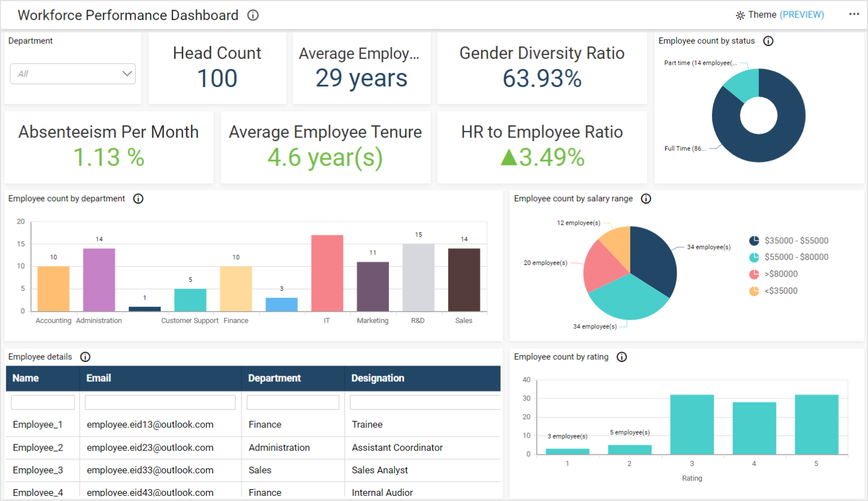Click the Theme label
The image size is (868, 501).
click(763, 15)
